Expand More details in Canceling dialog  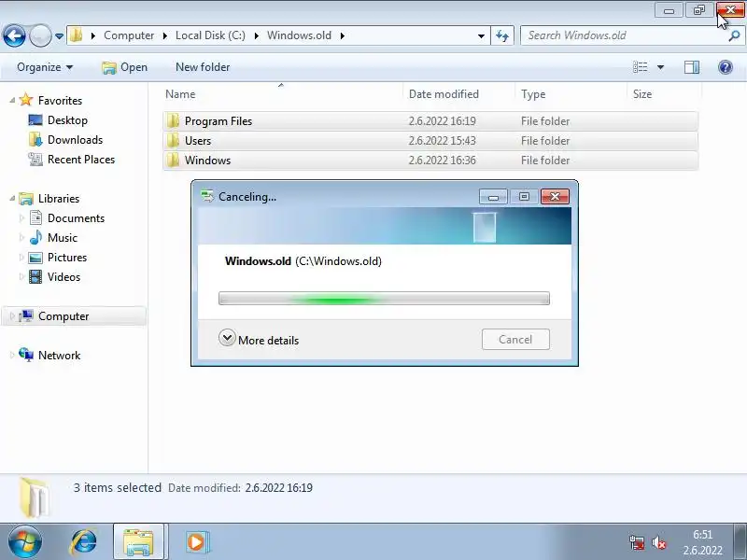(x=260, y=340)
